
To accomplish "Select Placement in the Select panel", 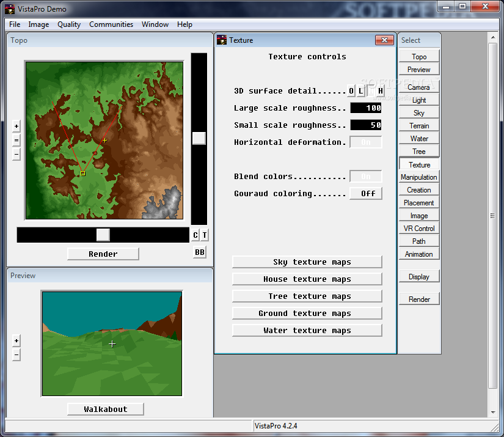I will pyautogui.click(x=419, y=203).
